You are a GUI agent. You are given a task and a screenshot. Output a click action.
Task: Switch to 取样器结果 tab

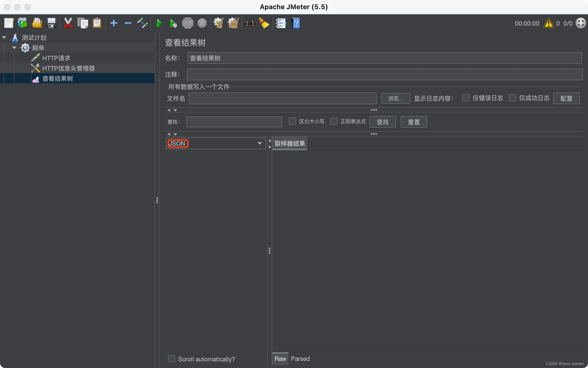click(290, 144)
